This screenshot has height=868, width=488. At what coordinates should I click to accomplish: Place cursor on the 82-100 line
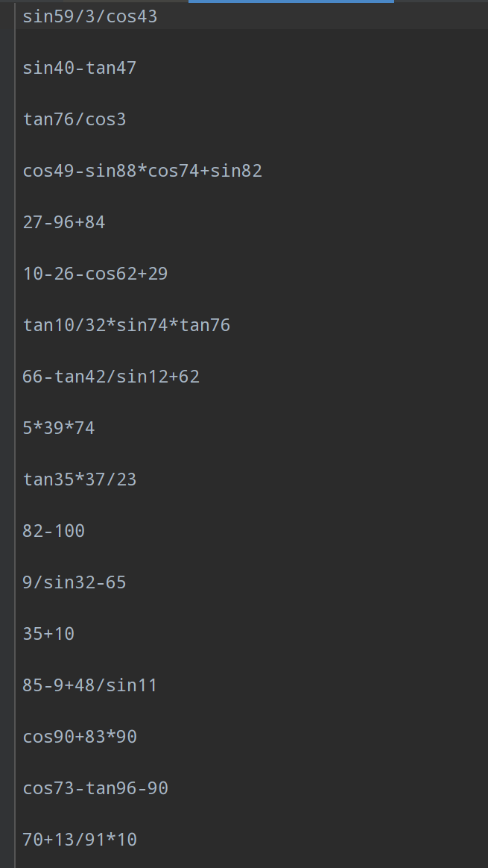pyautogui.click(x=54, y=531)
